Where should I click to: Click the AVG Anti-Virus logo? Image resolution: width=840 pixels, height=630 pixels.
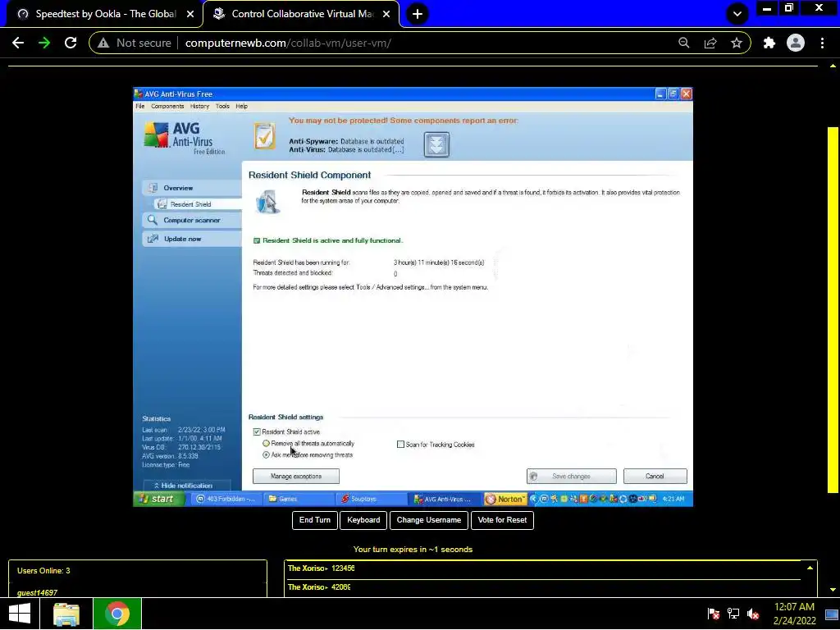185,137
